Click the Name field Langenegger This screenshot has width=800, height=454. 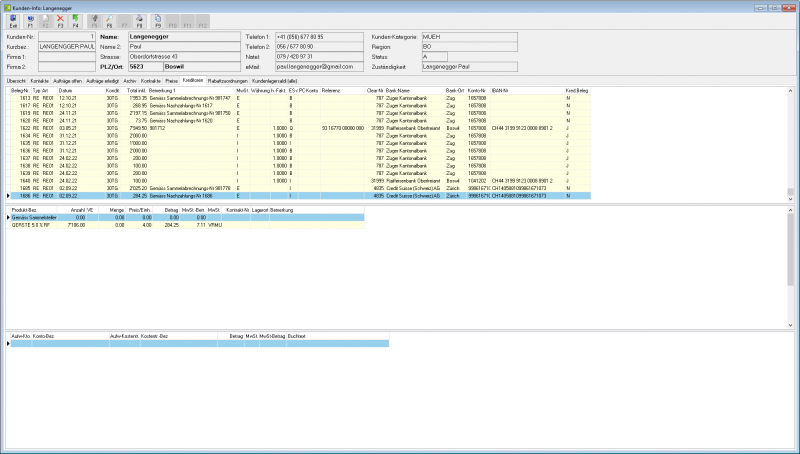pos(184,37)
